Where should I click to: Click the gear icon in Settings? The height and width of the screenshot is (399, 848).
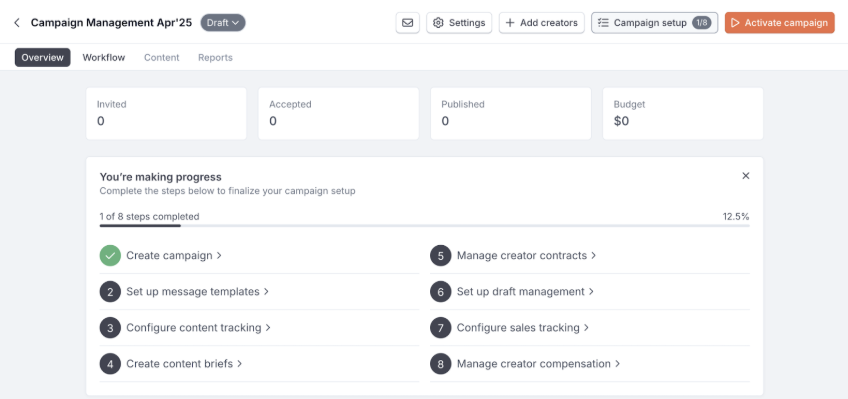point(438,23)
